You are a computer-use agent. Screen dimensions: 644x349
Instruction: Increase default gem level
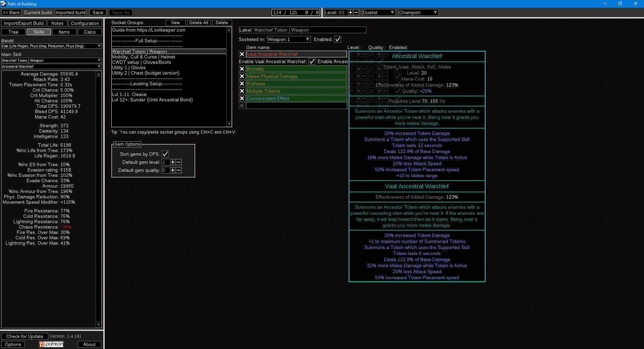[173, 162]
